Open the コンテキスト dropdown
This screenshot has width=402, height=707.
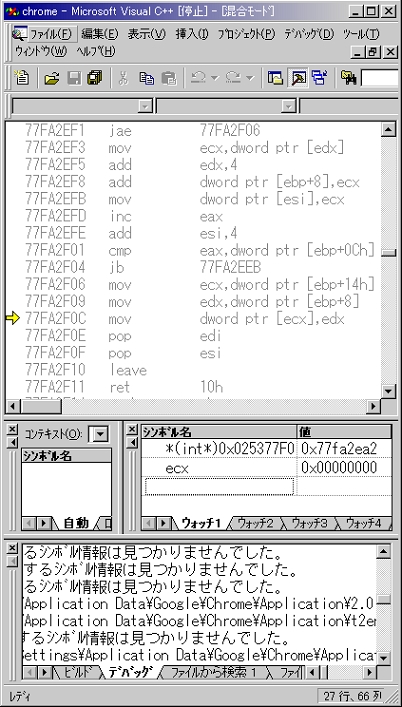101,435
